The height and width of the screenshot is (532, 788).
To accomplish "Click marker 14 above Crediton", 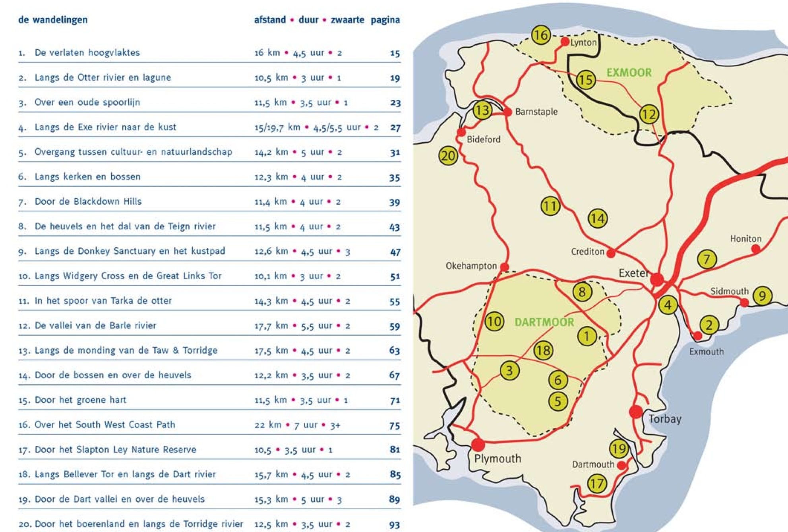I will 598,218.
